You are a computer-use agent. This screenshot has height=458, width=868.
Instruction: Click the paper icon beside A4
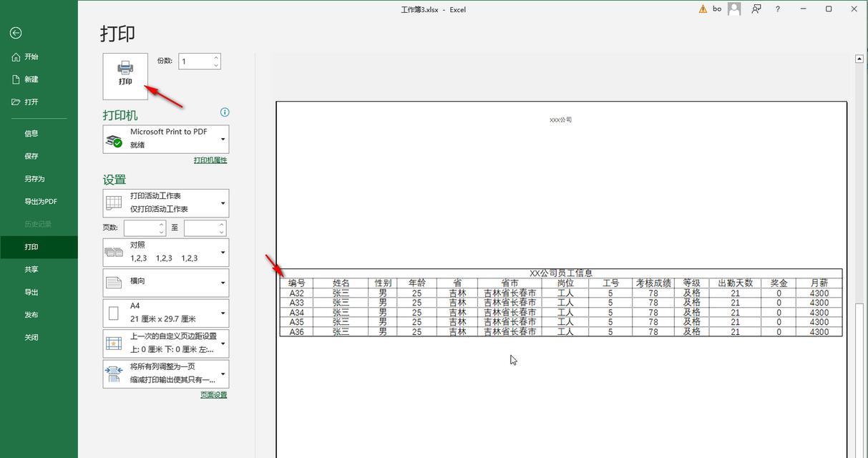(113, 313)
